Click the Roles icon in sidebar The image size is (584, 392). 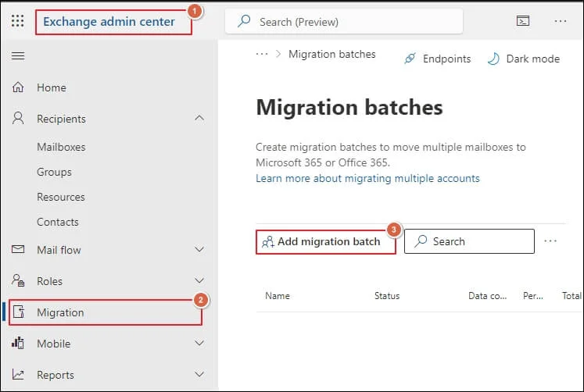(x=18, y=280)
